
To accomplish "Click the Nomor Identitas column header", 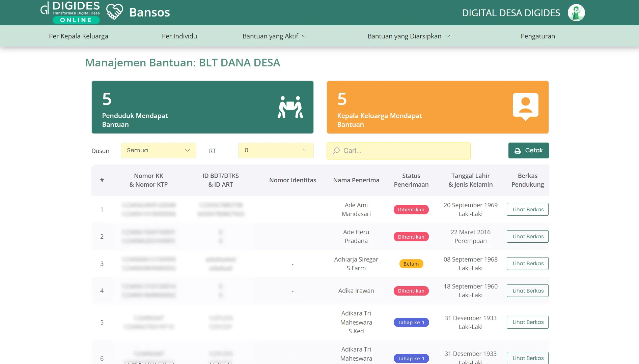I will pos(293,180).
